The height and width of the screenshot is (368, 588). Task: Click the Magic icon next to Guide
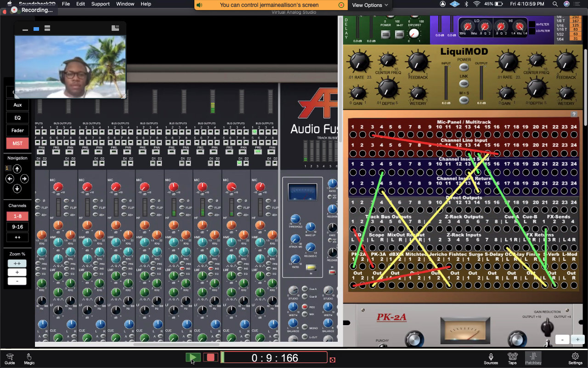pos(28,358)
